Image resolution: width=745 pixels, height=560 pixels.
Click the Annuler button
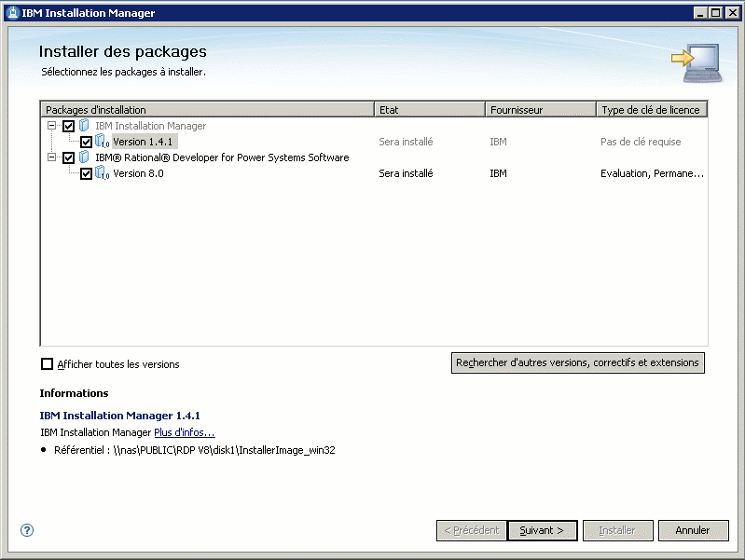tap(693, 530)
